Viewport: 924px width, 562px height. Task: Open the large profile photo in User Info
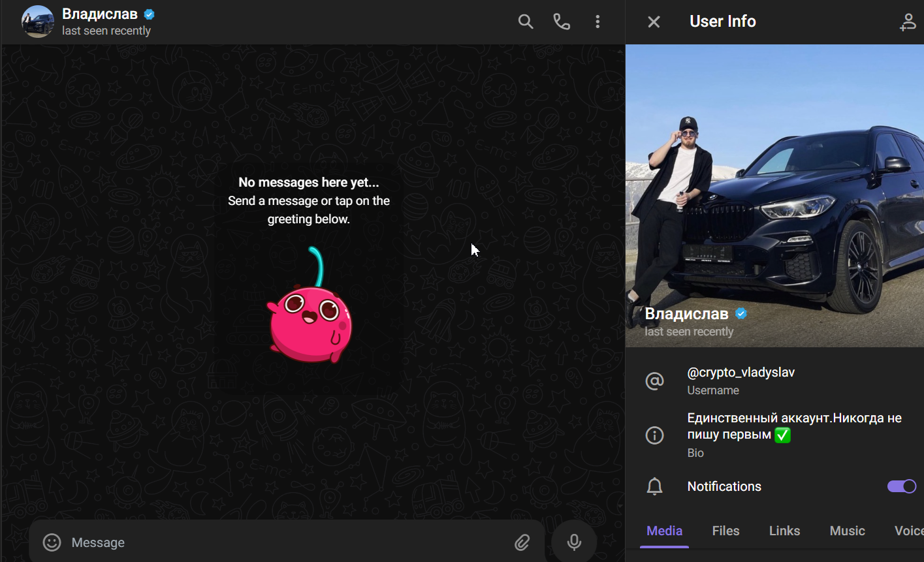pyautogui.click(x=774, y=195)
